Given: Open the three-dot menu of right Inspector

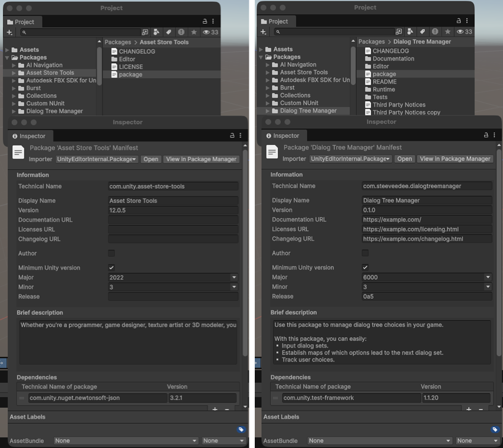Looking at the screenshot, I should click(494, 136).
